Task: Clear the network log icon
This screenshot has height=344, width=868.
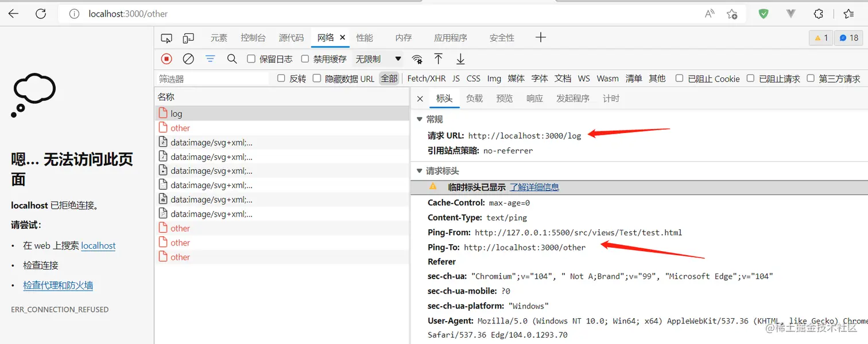Action: coord(188,58)
